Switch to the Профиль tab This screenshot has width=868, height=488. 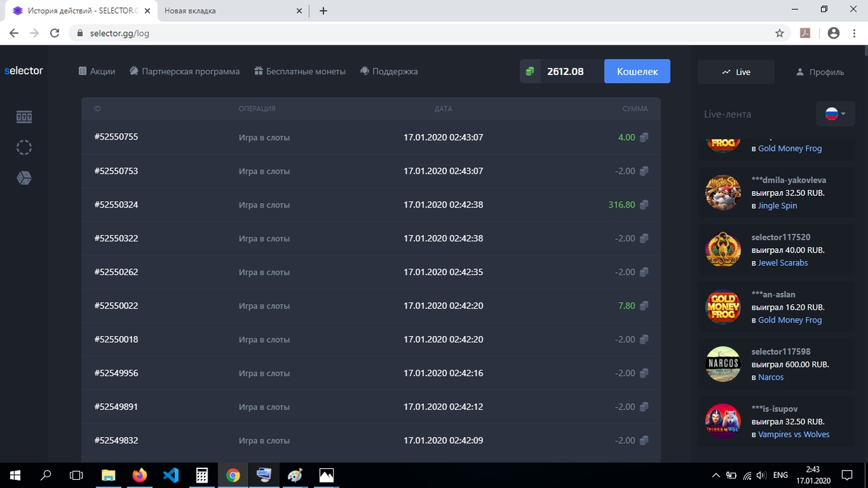(x=819, y=72)
